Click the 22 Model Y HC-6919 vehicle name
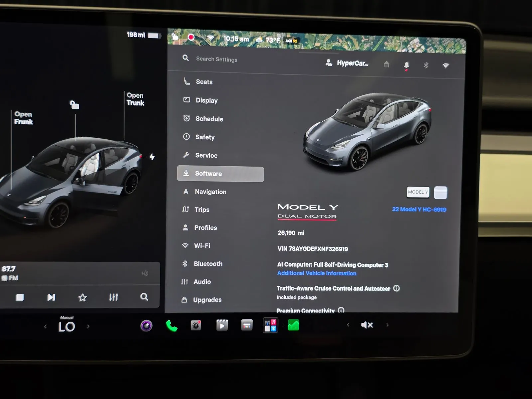532x399 pixels. tap(419, 209)
